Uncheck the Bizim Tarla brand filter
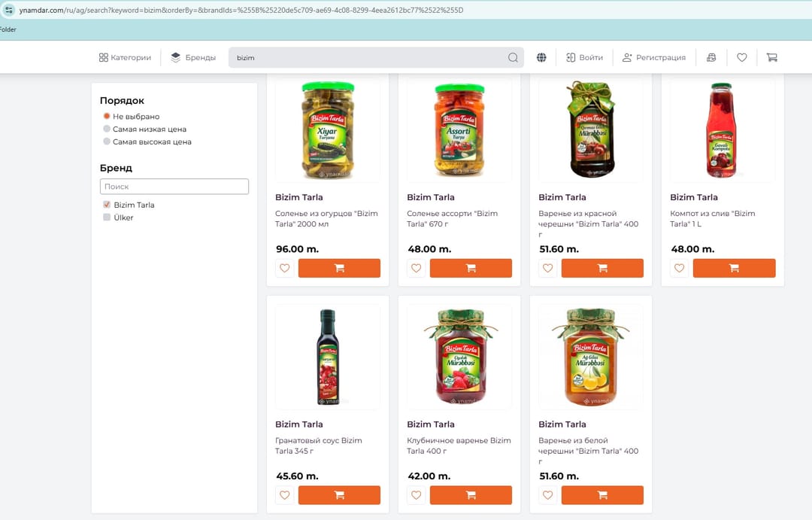The image size is (812, 520). (x=107, y=205)
